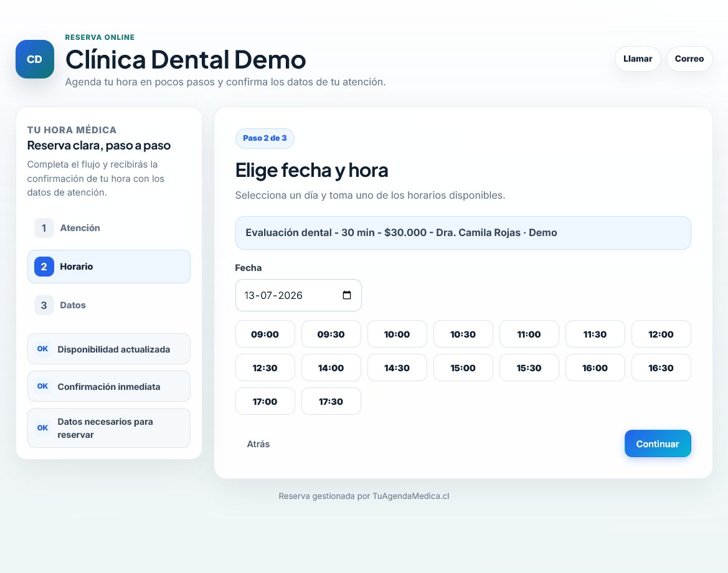Click the step 3 number badge

44,305
